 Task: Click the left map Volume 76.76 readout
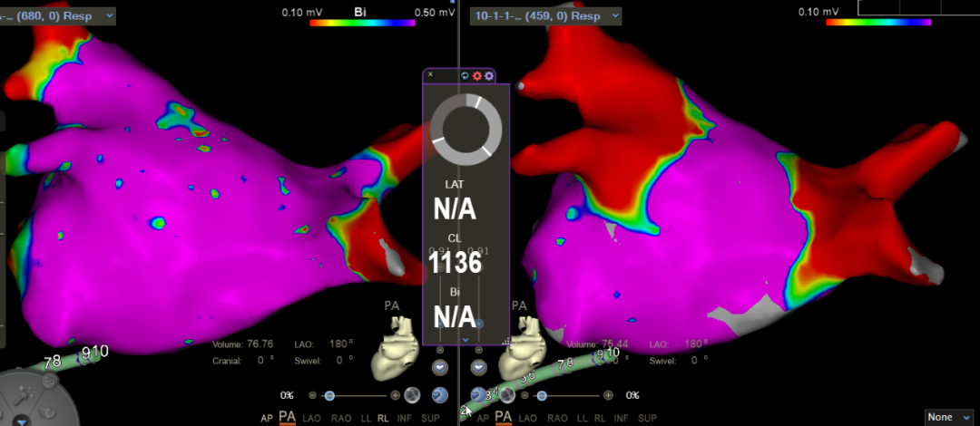(x=242, y=344)
